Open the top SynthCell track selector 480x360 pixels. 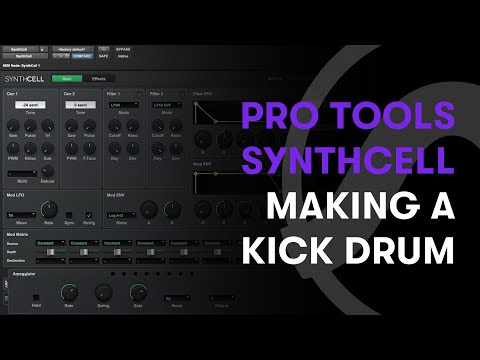[20, 49]
